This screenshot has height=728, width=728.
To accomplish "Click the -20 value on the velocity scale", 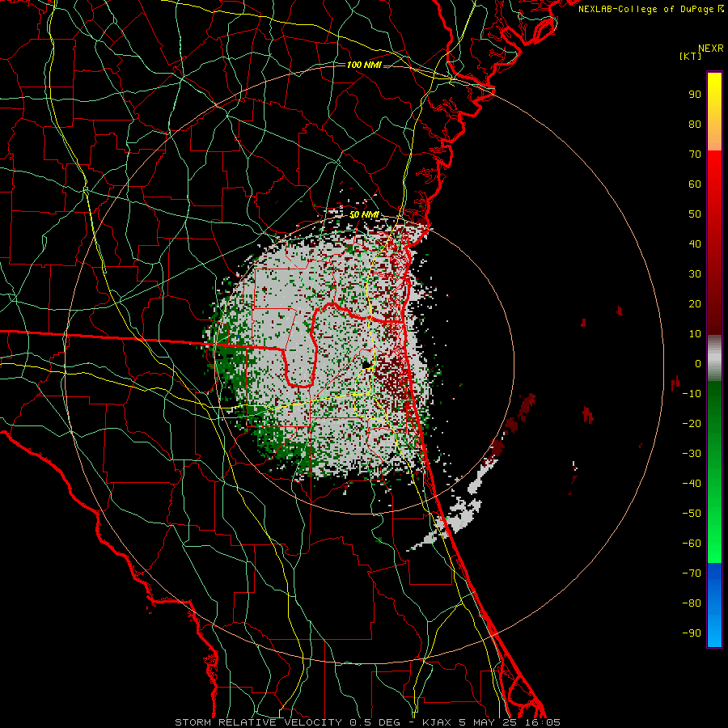I will click(x=692, y=423).
